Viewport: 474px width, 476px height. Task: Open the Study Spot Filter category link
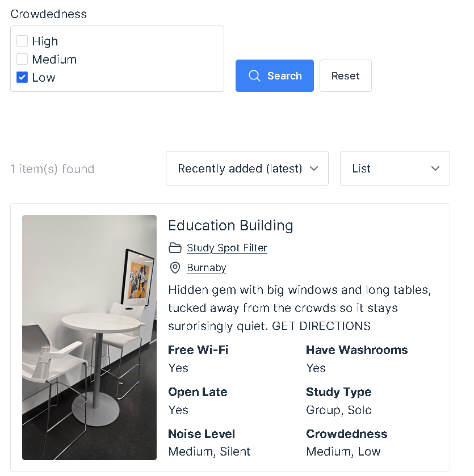pyautogui.click(x=226, y=248)
